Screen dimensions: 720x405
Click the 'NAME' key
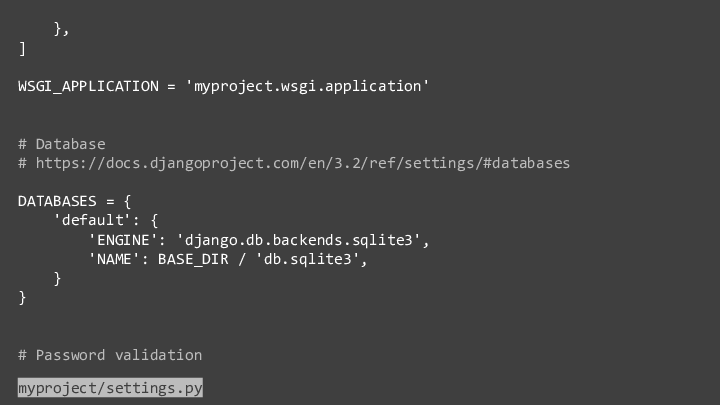point(114,259)
